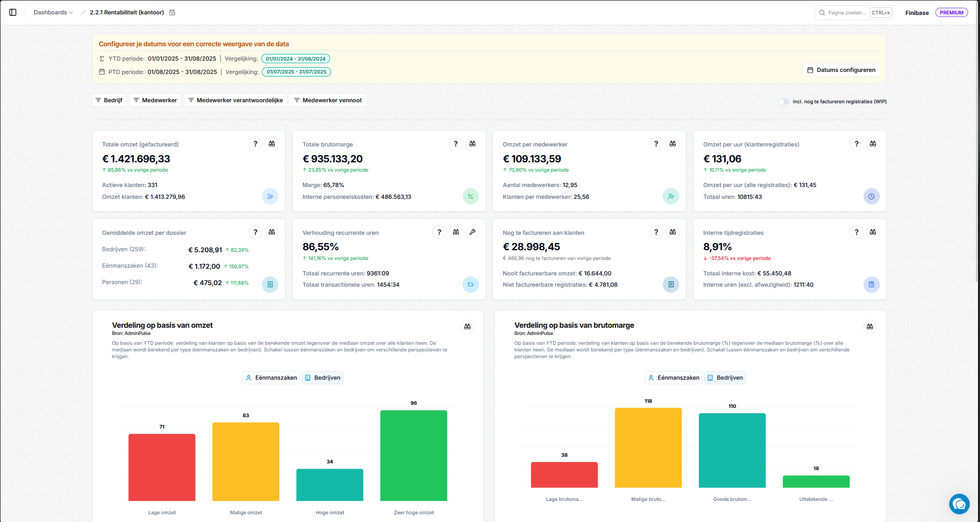Open the chat support bubble
980x522 pixels.
tap(959, 504)
